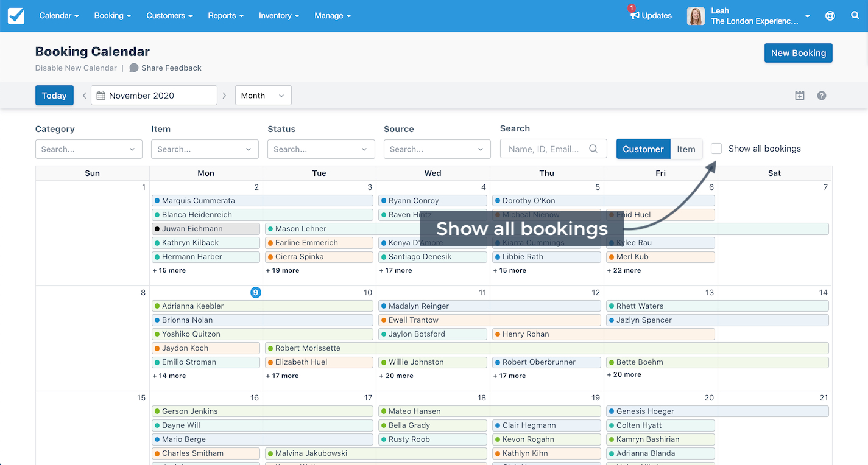Open Gerson Jenkins booking
Image resolution: width=868 pixels, height=465 pixels.
(x=263, y=411)
